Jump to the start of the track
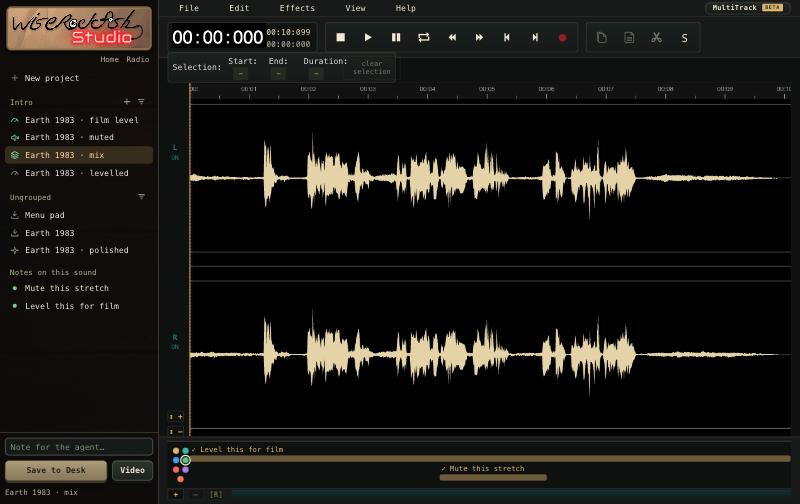The width and height of the screenshot is (800, 504). (507, 37)
